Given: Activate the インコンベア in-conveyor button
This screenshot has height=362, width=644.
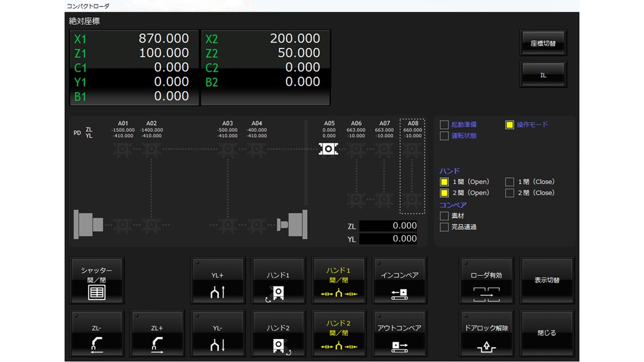Looking at the screenshot, I should 399,281.
